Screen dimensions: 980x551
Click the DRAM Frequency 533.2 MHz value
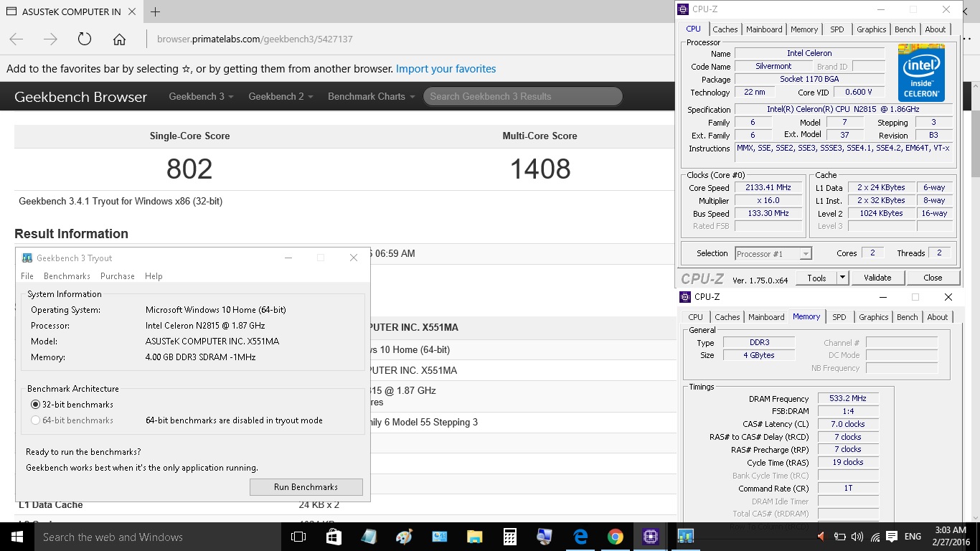pos(847,399)
